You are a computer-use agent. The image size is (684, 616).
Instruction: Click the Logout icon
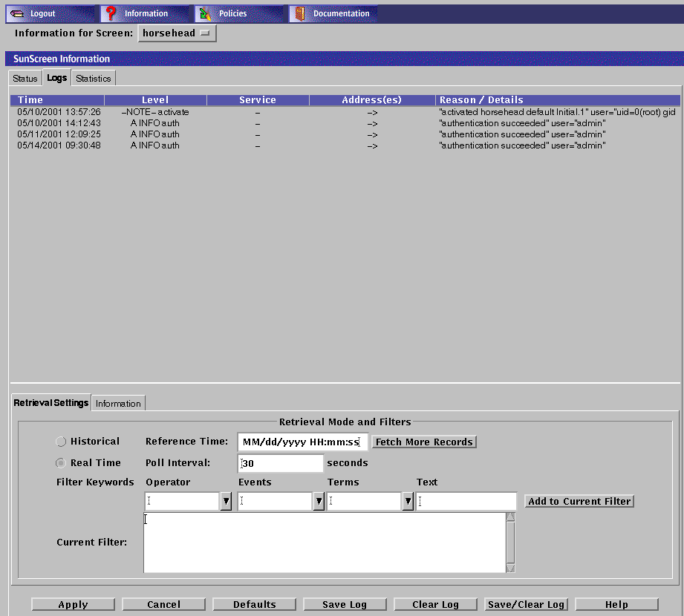pos(17,13)
